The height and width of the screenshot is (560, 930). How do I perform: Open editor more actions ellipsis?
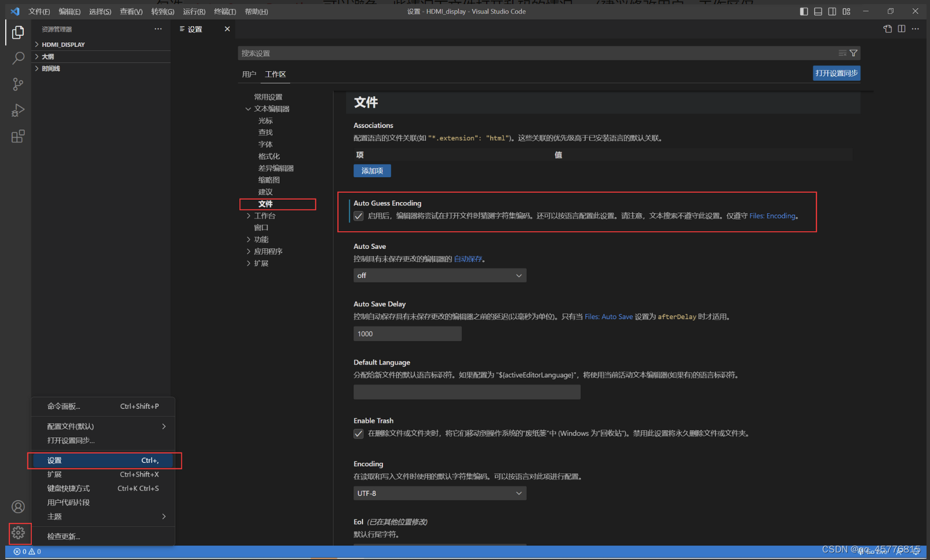[916, 29]
